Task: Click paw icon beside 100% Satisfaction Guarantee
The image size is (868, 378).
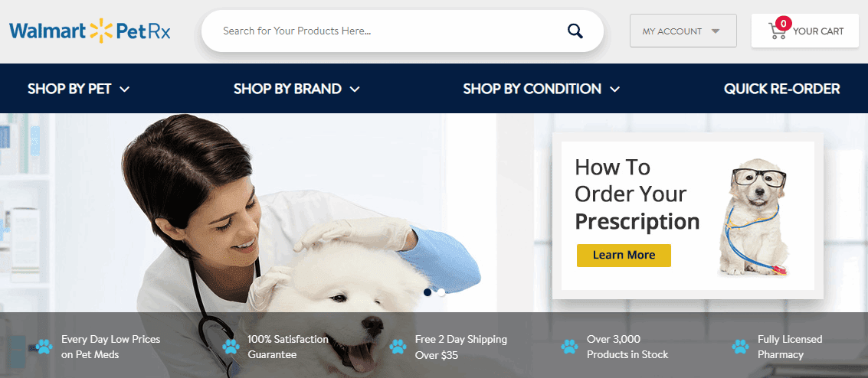Action: pyautogui.click(x=231, y=347)
